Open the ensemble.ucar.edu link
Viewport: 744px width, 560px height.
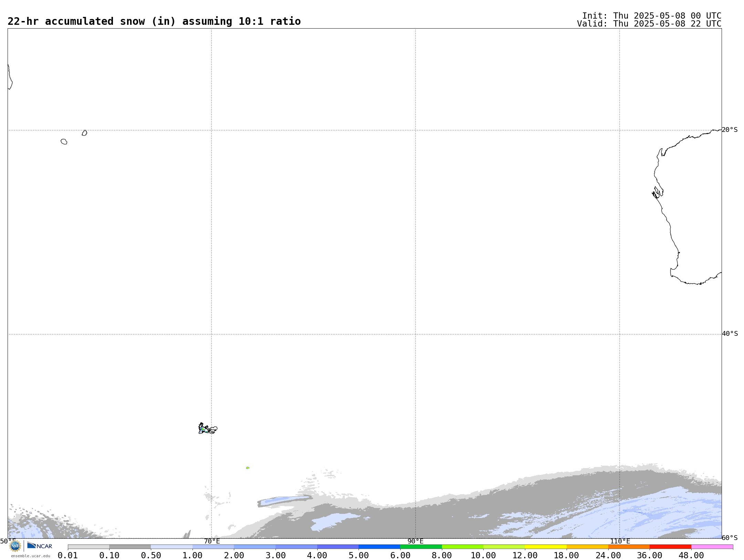click(30, 556)
